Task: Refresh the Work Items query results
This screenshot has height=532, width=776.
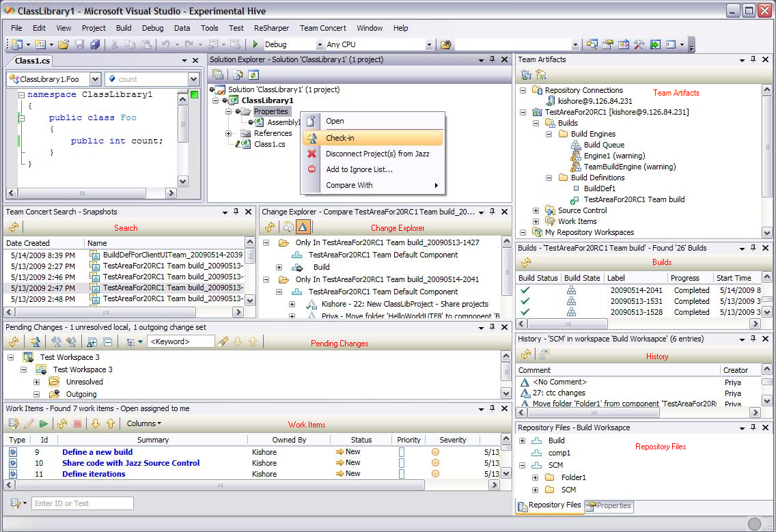Action: point(62,423)
